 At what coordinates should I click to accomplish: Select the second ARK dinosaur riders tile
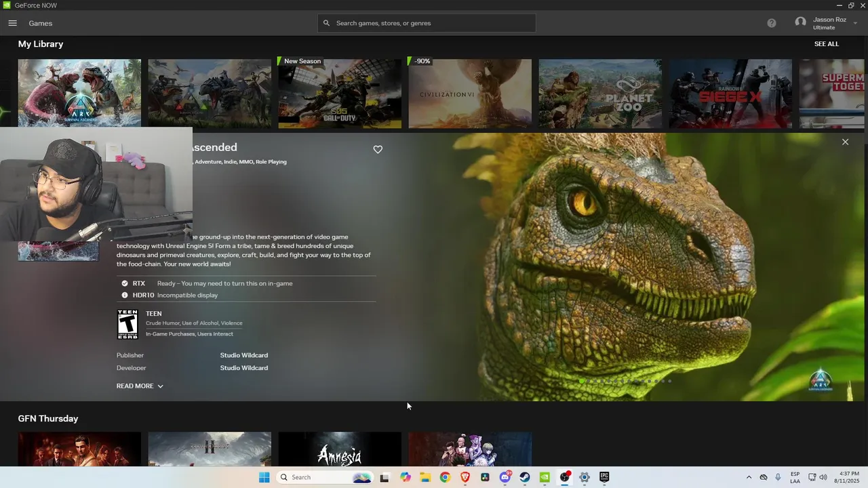(210, 94)
